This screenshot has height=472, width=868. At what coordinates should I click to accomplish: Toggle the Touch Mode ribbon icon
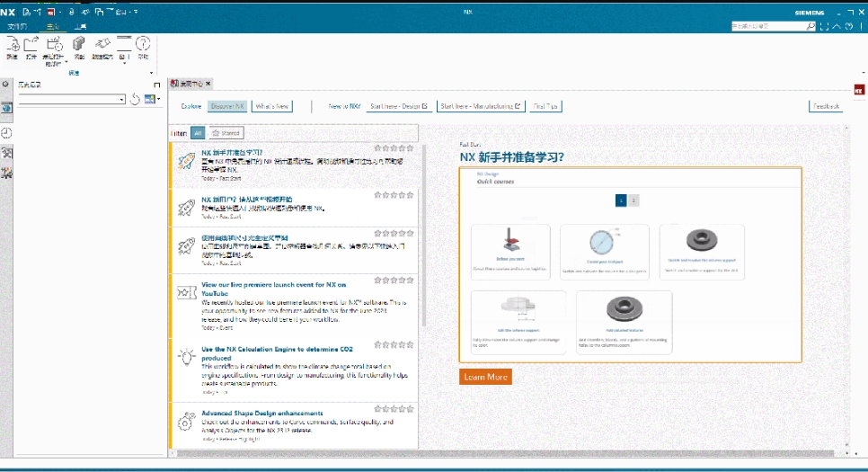click(x=102, y=44)
